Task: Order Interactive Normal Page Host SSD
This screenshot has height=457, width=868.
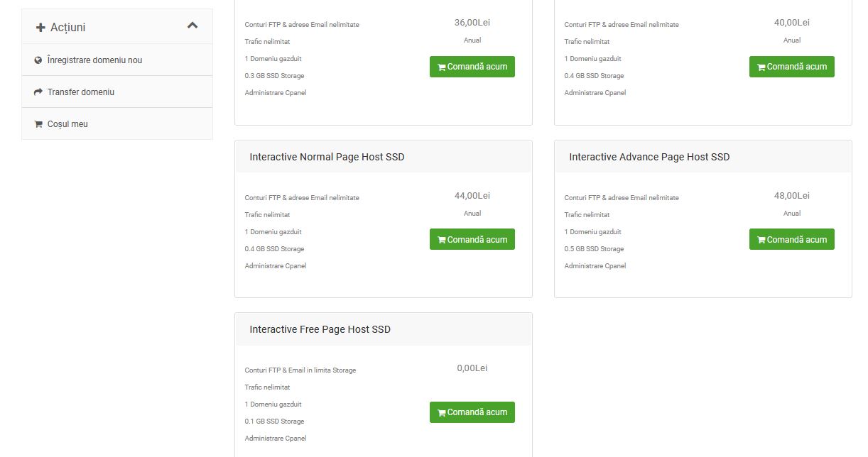Action: coord(472,239)
